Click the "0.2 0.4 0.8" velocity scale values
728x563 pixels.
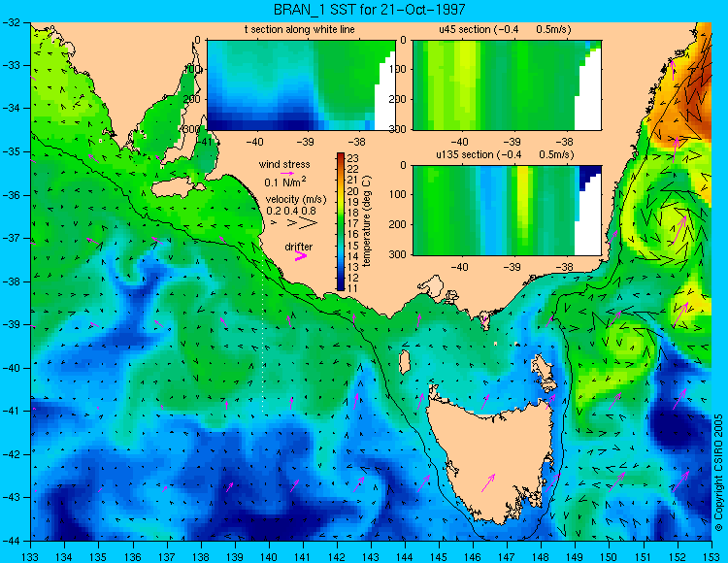[291, 211]
